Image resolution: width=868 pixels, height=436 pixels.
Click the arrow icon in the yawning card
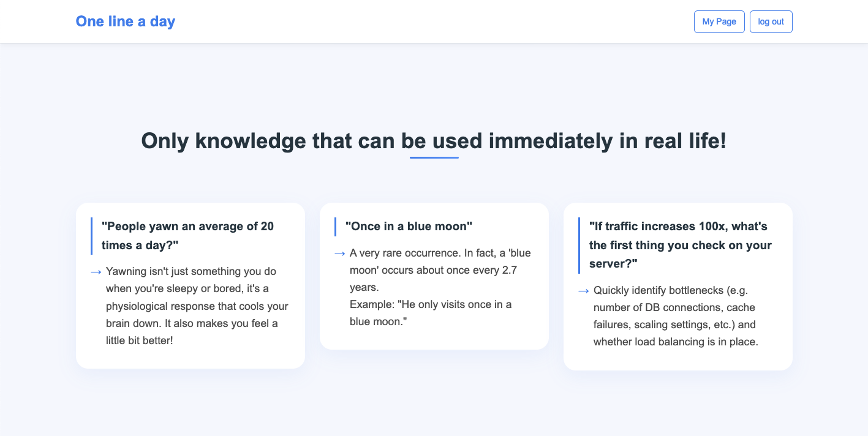coord(96,271)
